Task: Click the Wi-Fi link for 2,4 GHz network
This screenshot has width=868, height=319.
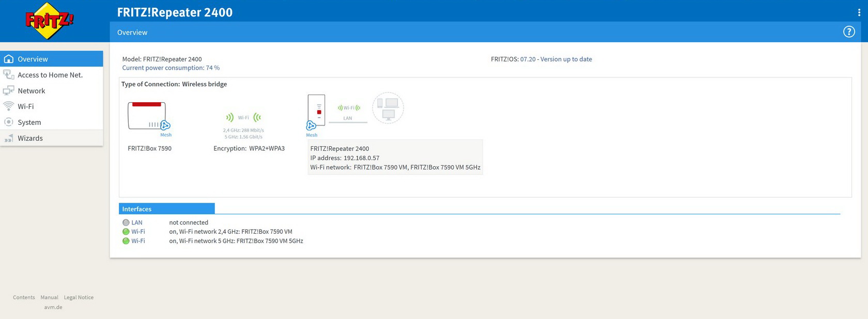Action: click(138, 232)
